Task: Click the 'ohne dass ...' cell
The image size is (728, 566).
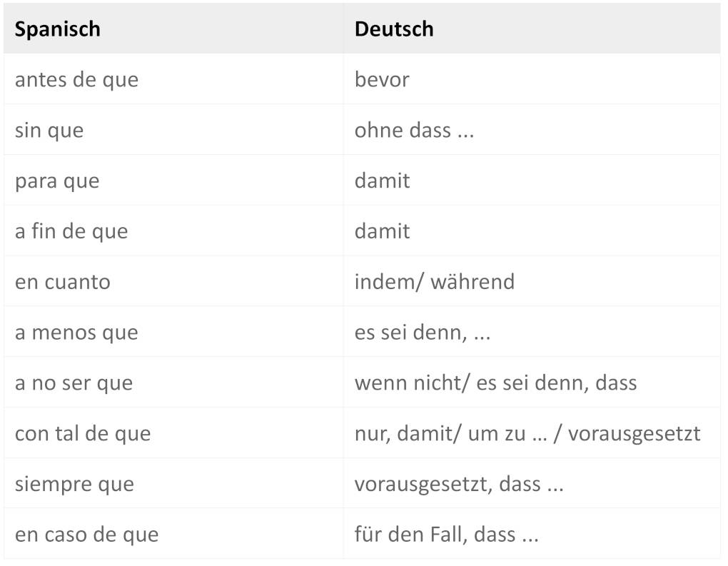Action: 414,130
